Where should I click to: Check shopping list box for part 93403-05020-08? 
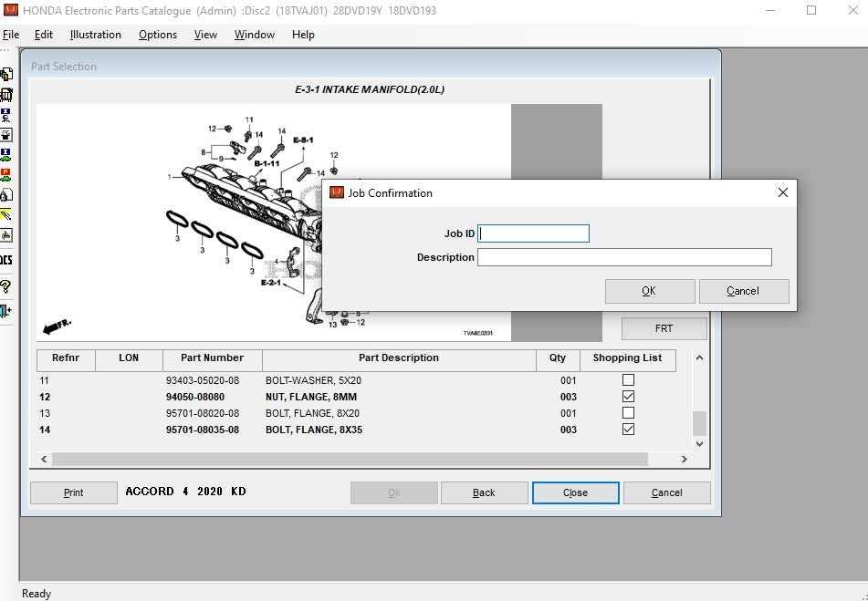pyautogui.click(x=628, y=380)
